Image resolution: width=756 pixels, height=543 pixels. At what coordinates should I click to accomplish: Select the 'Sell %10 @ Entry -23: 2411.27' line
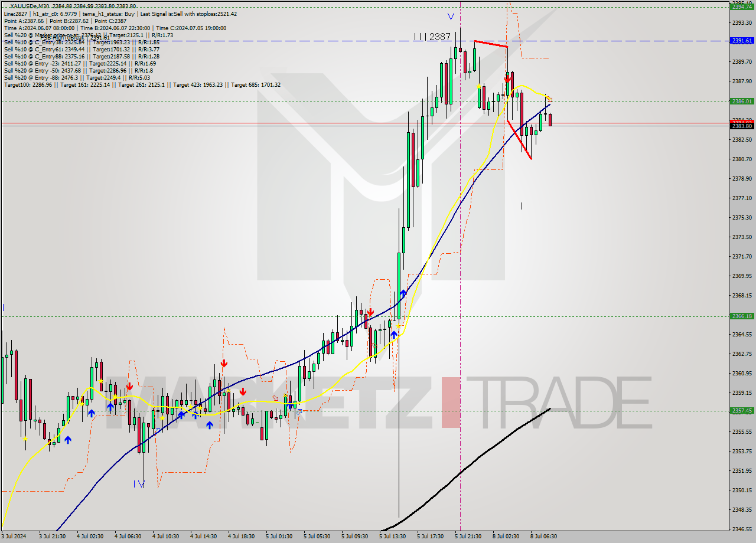[x=79, y=63]
